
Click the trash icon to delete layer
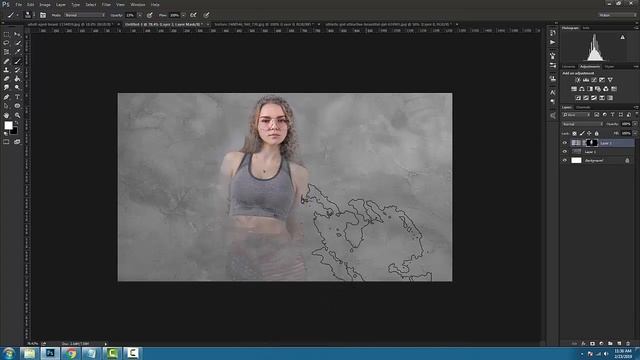pos(628,344)
